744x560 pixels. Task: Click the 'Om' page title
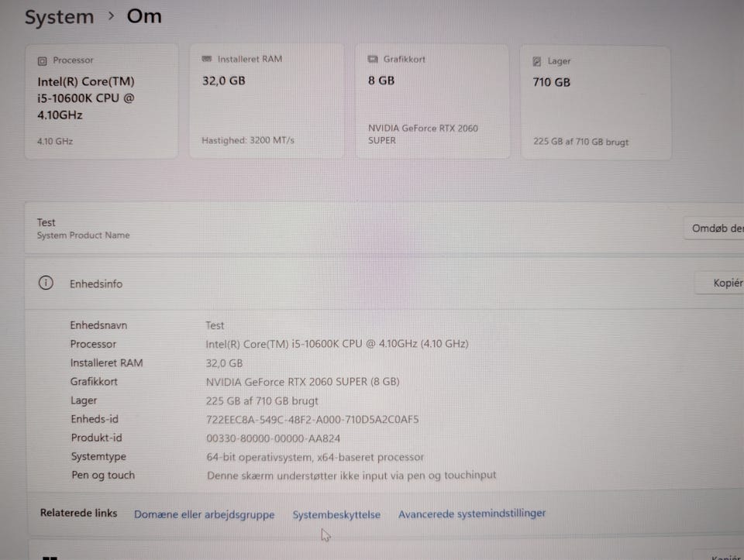click(x=144, y=16)
